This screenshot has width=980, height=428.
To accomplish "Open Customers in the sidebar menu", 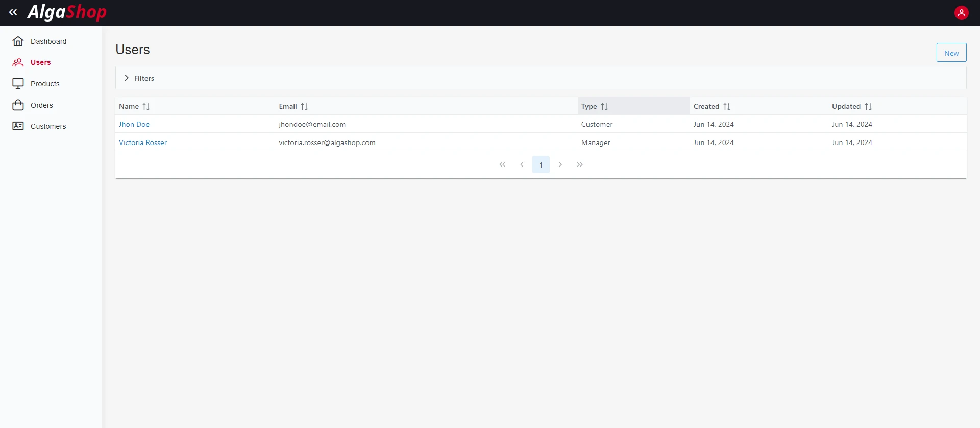I will pyautogui.click(x=48, y=126).
